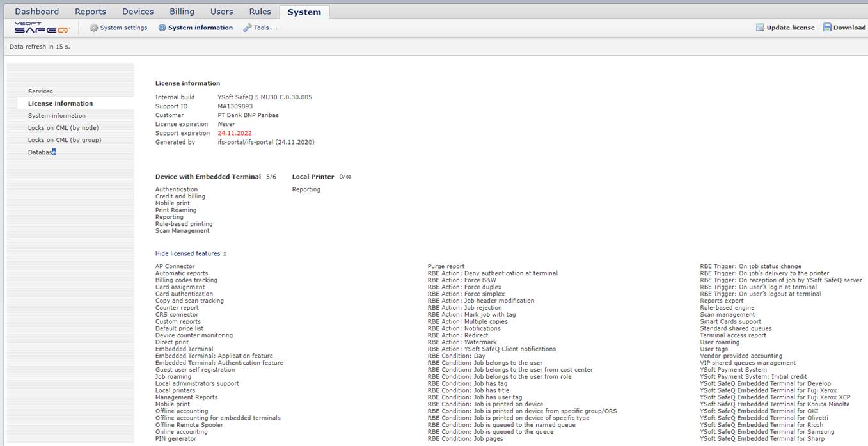
Task: Click the Management Reports feature entry
Action: (186, 397)
